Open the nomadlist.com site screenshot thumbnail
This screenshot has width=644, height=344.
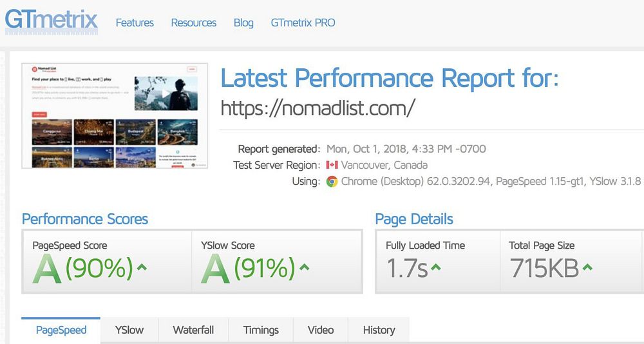coord(115,115)
